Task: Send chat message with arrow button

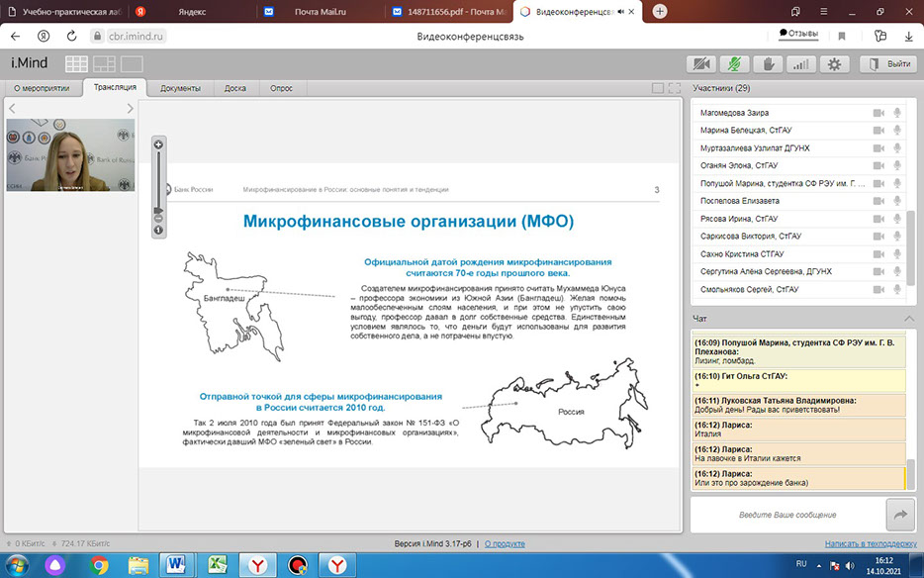Action: 900,515
